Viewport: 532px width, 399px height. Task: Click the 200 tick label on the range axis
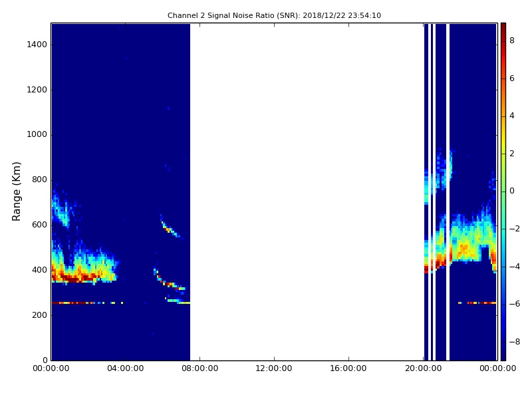coord(39,315)
